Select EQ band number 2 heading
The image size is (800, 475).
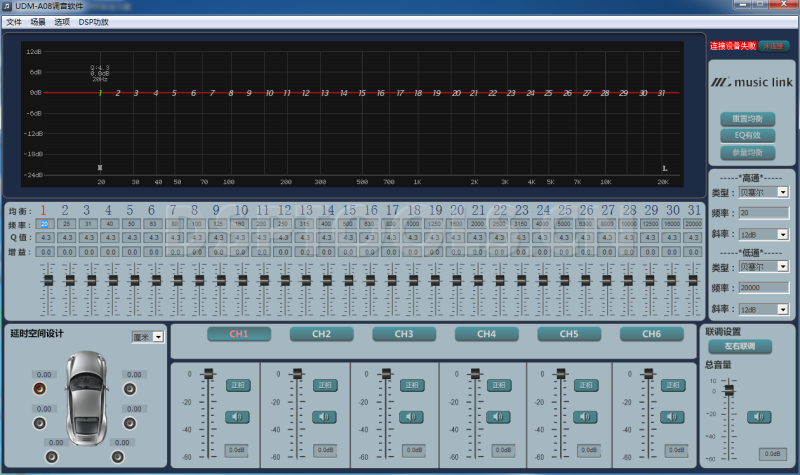click(x=65, y=210)
